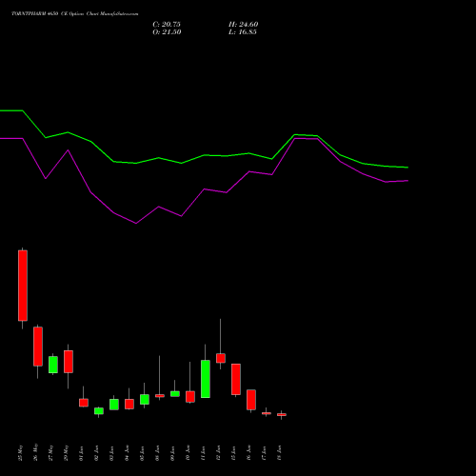Screen dimensions: 476x476
Task: Click the green 05 Jun candlestick
Action: click(145, 399)
